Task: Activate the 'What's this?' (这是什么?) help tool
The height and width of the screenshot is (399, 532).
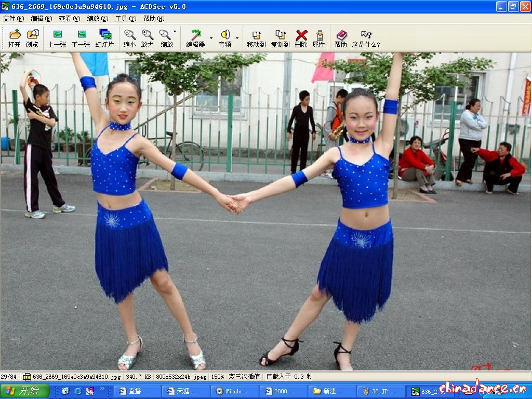Action: 366,38
